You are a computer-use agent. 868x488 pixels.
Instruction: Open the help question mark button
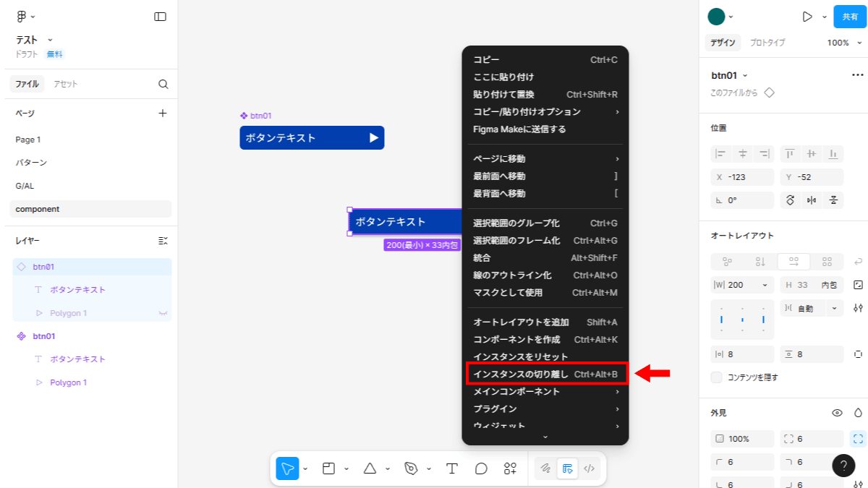[843, 466]
